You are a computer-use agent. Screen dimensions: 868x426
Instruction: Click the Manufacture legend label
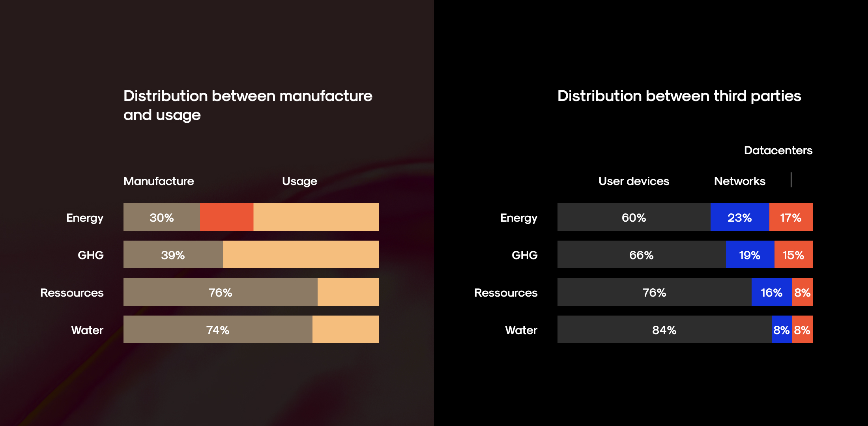pyautogui.click(x=159, y=181)
